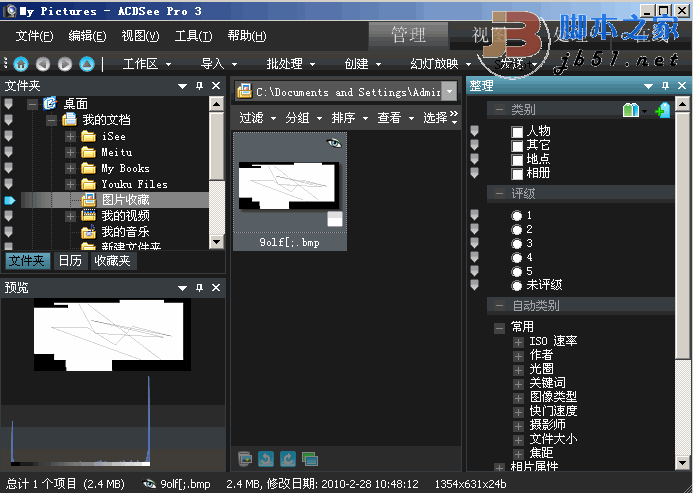This screenshot has height=493, width=693.
Task: Click the add new category plus icon
Action: [663, 110]
